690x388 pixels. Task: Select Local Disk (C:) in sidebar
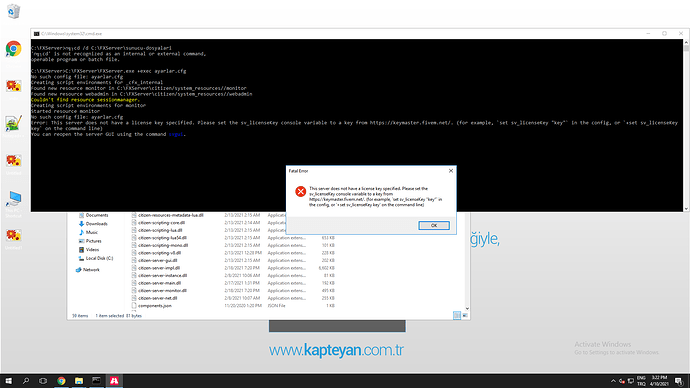95,258
